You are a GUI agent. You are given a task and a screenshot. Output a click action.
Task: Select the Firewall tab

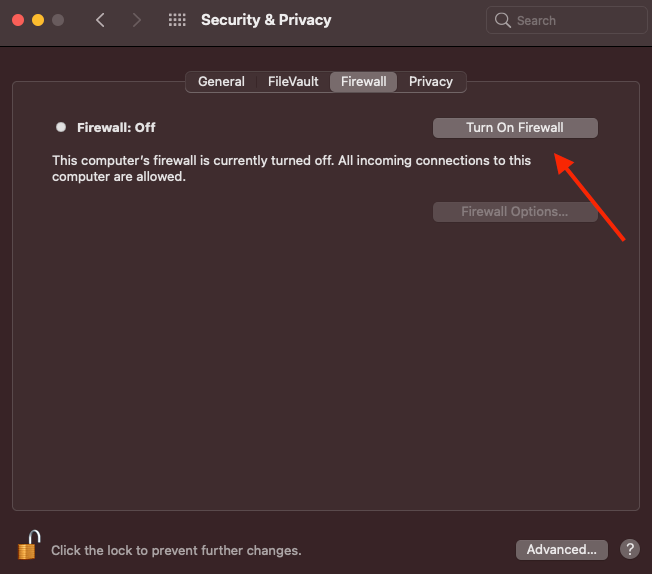[x=363, y=82]
